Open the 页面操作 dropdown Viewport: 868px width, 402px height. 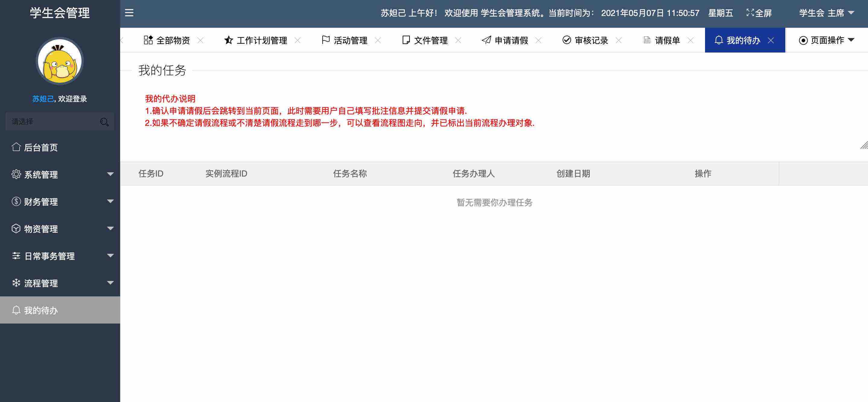(x=826, y=40)
